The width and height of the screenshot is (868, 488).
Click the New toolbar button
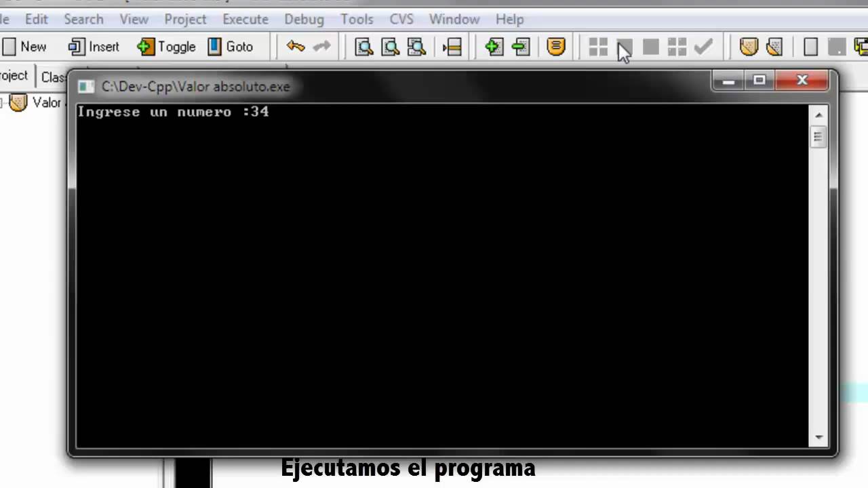click(24, 46)
